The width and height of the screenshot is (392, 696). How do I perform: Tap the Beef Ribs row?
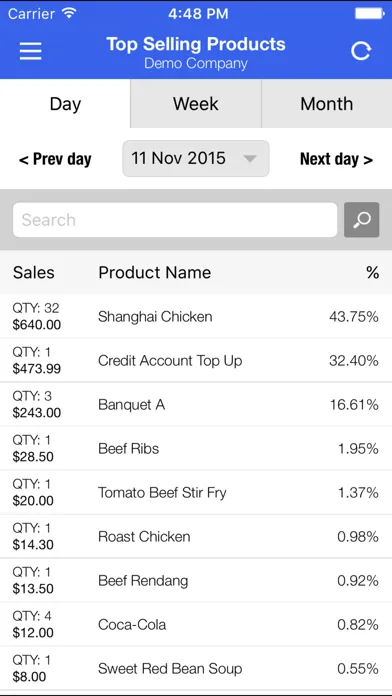pyautogui.click(x=196, y=448)
